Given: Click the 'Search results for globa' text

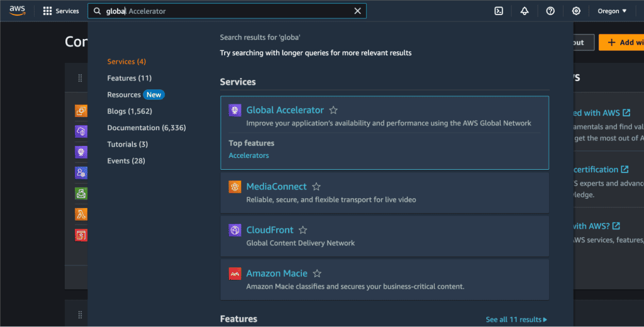Looking at the screenshot, I should pyautogui.click(x=260, y=37).
